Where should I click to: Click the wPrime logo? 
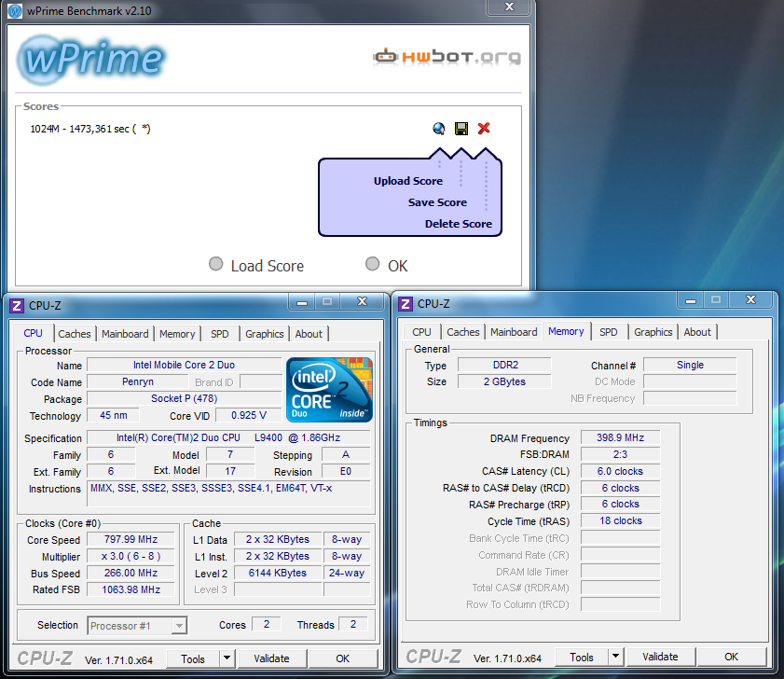point(91,59)
